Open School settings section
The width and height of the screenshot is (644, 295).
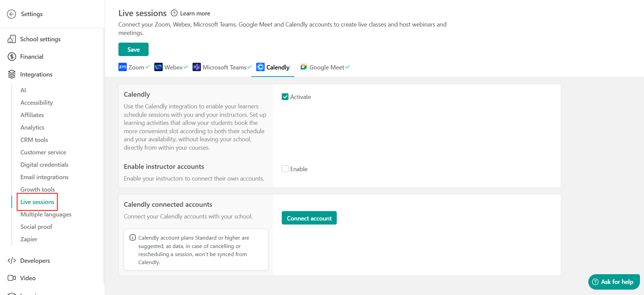pyautogui.click(x=40, y=39)
